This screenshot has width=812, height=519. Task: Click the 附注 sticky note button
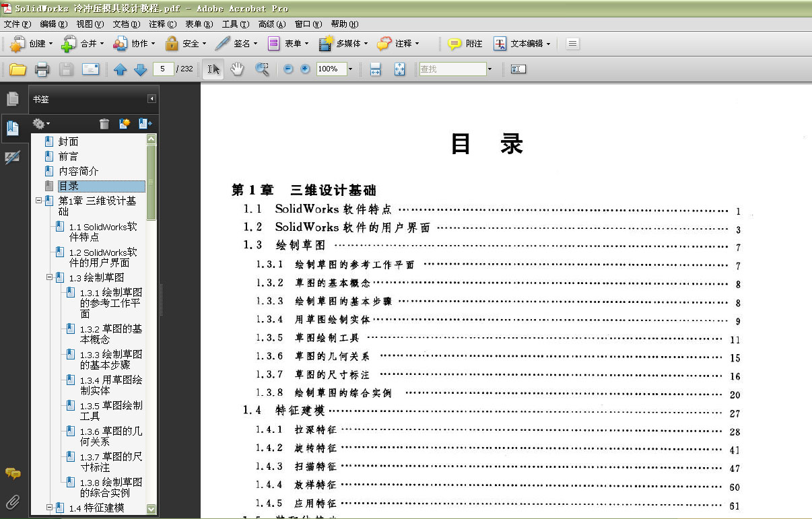coord(465,44)
